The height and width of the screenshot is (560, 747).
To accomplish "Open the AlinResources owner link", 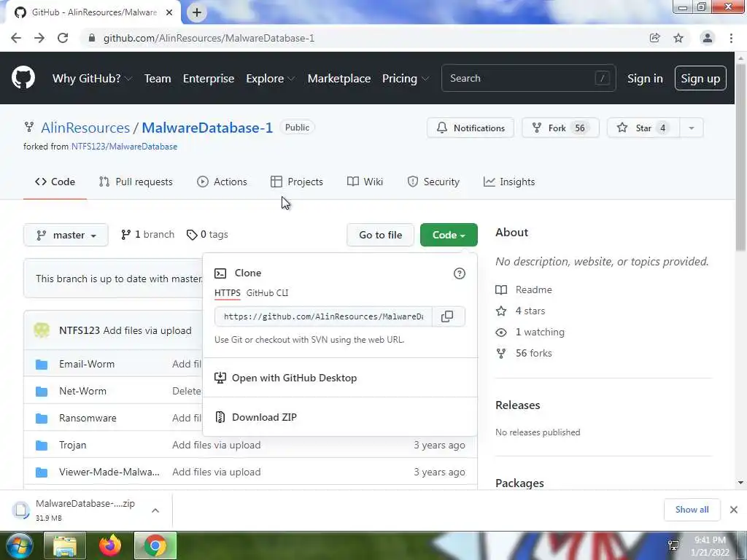I will coord(85,128).
